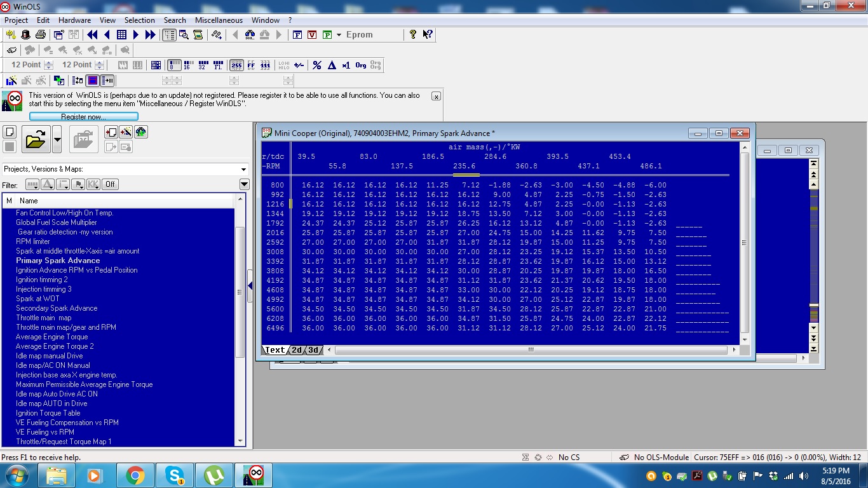This screenshot has height=488, width=868.
Task: Toggle the 16-bit data width mode
Action: [x=187, y=65]
